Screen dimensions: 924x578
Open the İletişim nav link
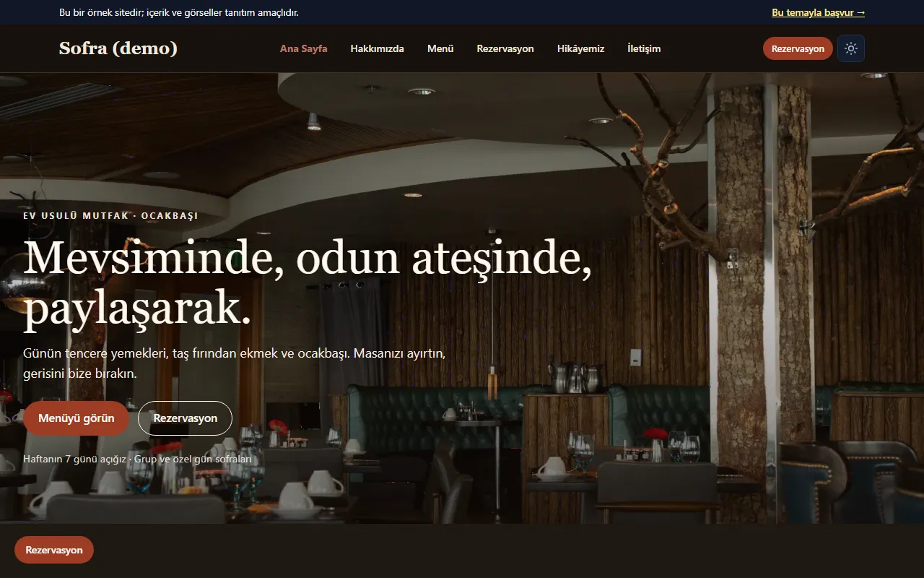644,48
